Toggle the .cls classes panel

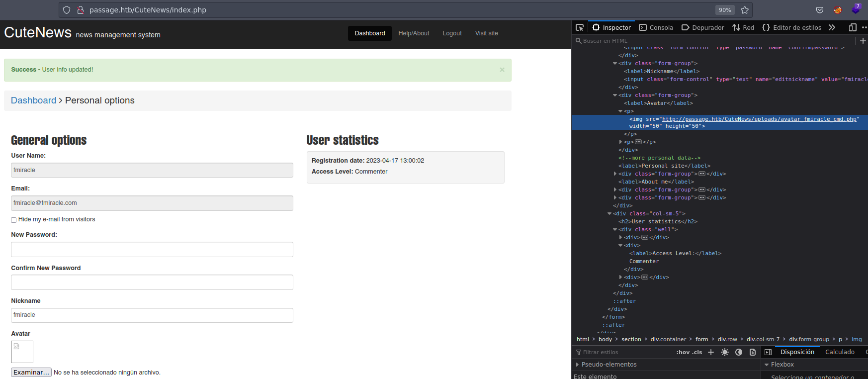[697, 352]
